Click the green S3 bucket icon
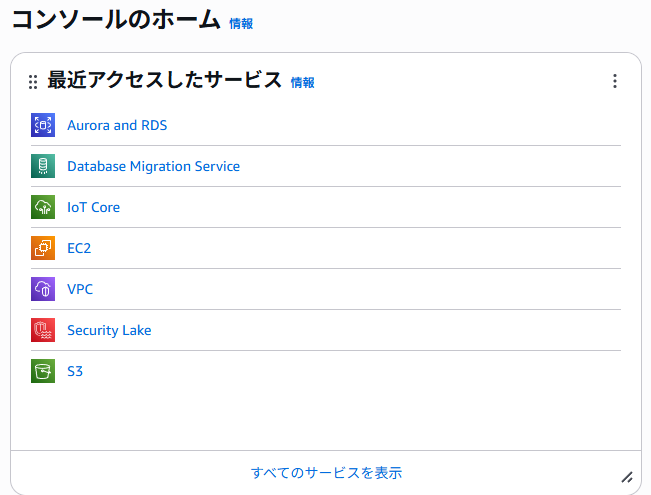Viewport: 651px width, 495px height. point(43,371)
